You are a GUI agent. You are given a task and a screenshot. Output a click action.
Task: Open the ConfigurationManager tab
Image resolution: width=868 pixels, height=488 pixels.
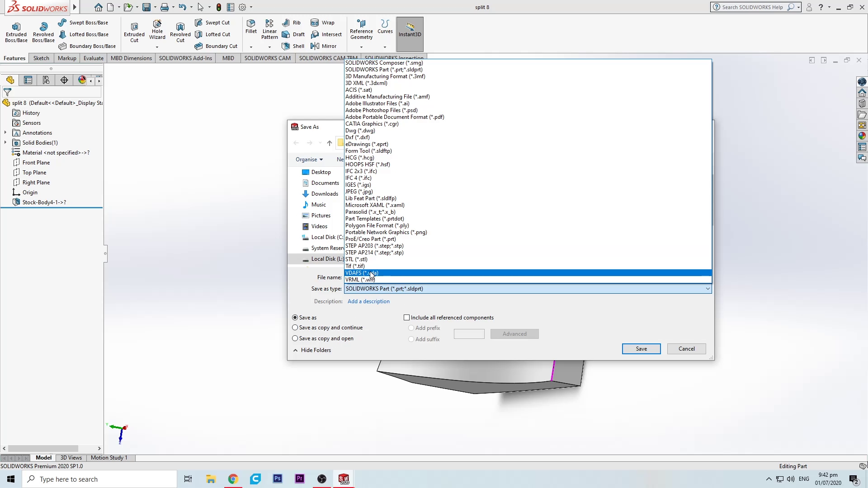46,80
